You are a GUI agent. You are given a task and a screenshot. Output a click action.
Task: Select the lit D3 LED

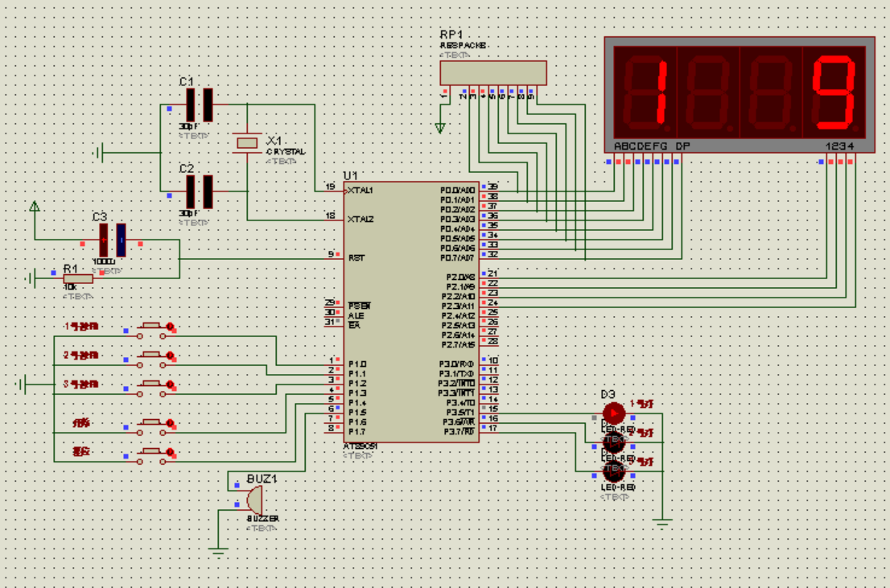click(x=613, y=413)
